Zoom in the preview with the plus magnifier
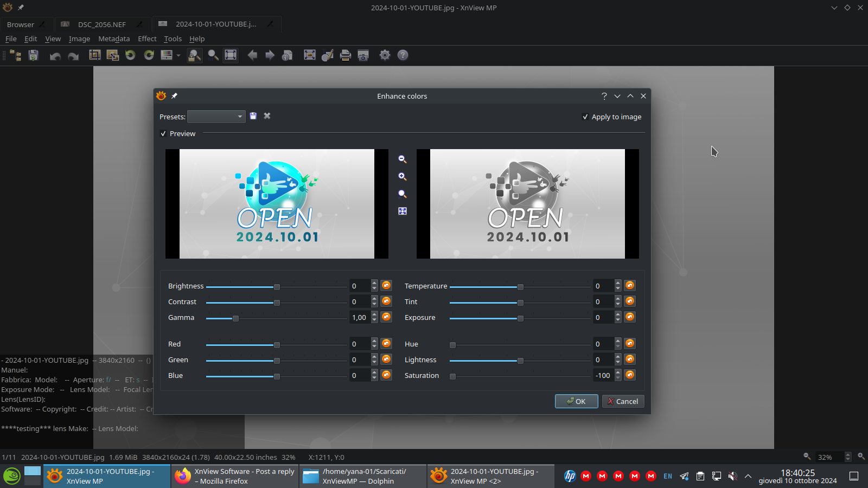 pyautogui.click(x=402, y=176)
